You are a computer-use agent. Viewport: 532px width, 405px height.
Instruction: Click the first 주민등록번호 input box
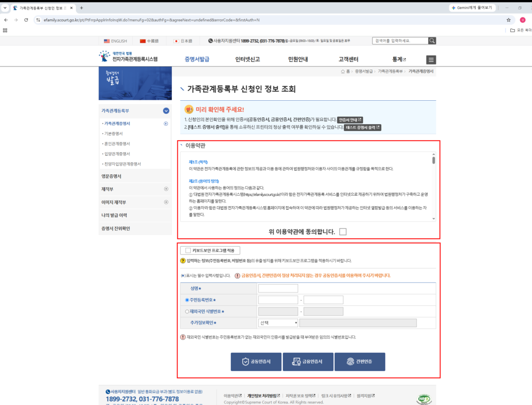(x=278, y=300)
